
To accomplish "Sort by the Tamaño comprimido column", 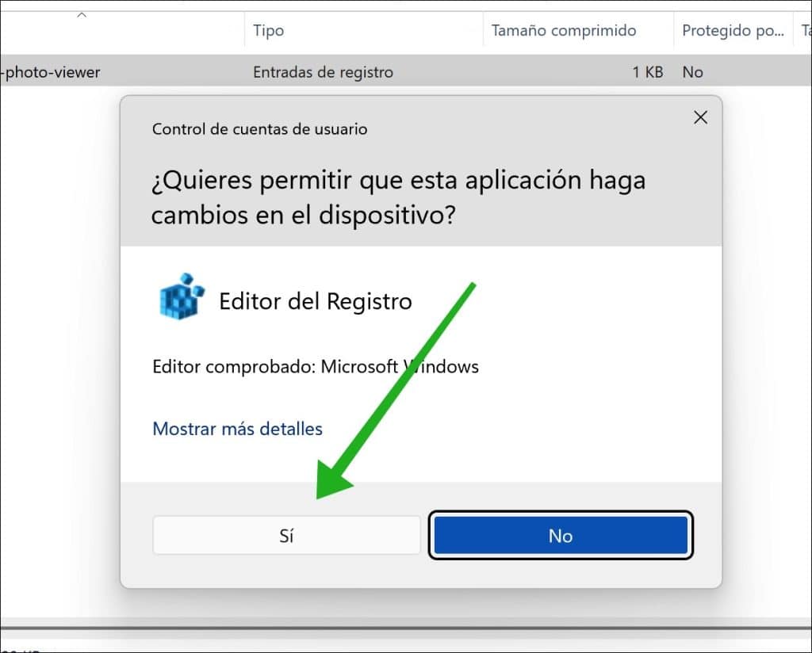I will [x=564, y=31].
